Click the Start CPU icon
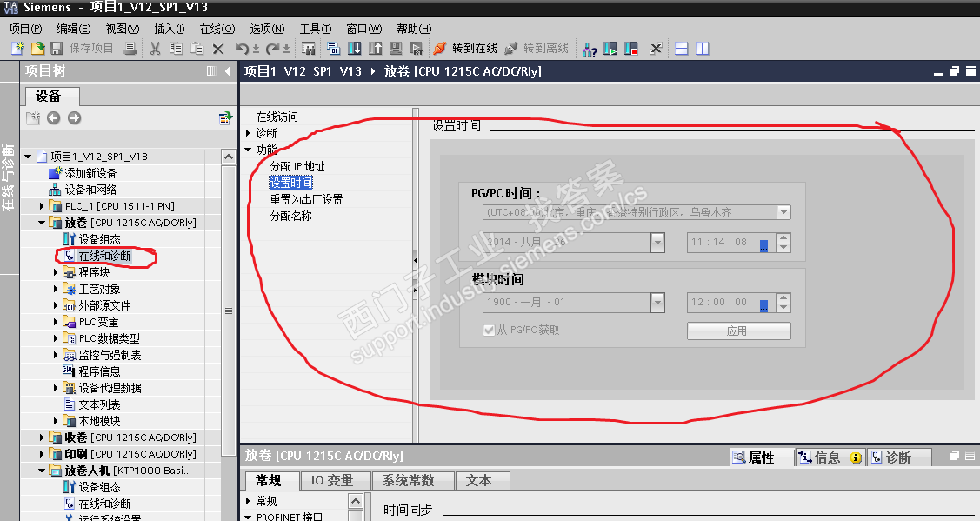 pos(610,48)
